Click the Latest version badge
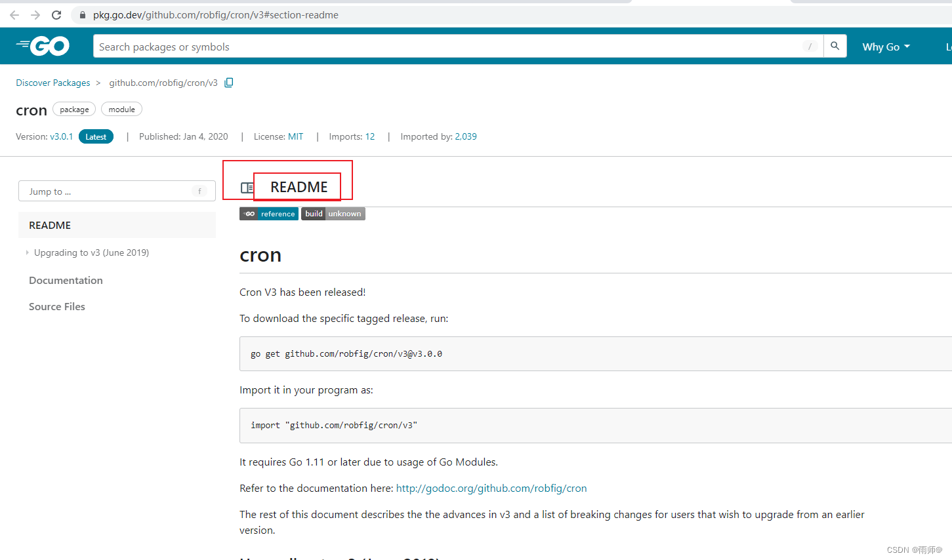 click(96, 136)
